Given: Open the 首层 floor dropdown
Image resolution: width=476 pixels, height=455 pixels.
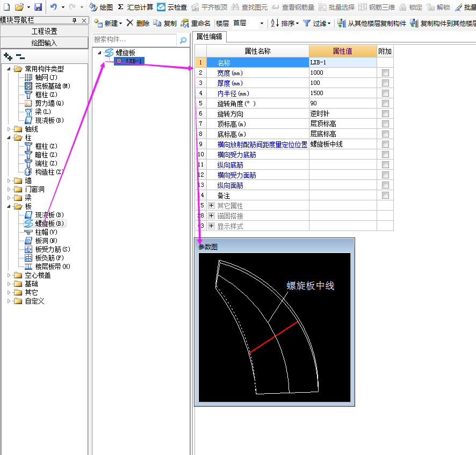Looking at the screenshot, I should coord(262,24).
